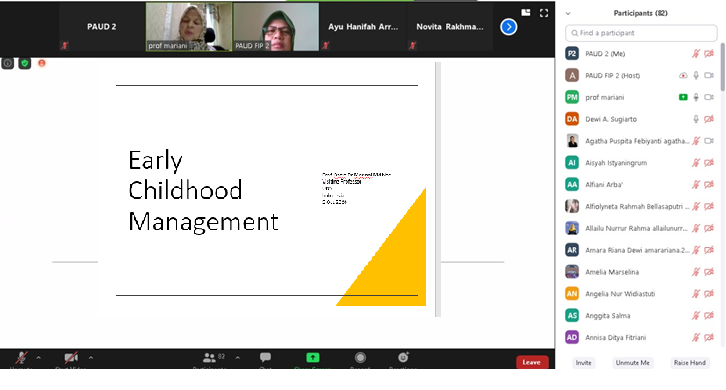Image resolution: width=726 pixels, height=390 pixels.
Task: Click camera icon on prof mariani row
Action: click(x=709, y=97)
